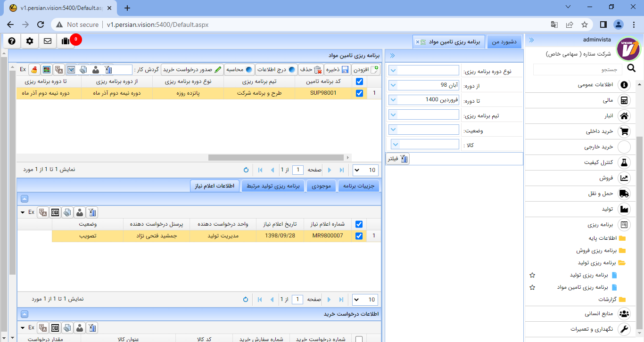Viewport: 644px width, 342px height.
Task: Switch to the دشبورد من tab
Action: pos(504,42)
